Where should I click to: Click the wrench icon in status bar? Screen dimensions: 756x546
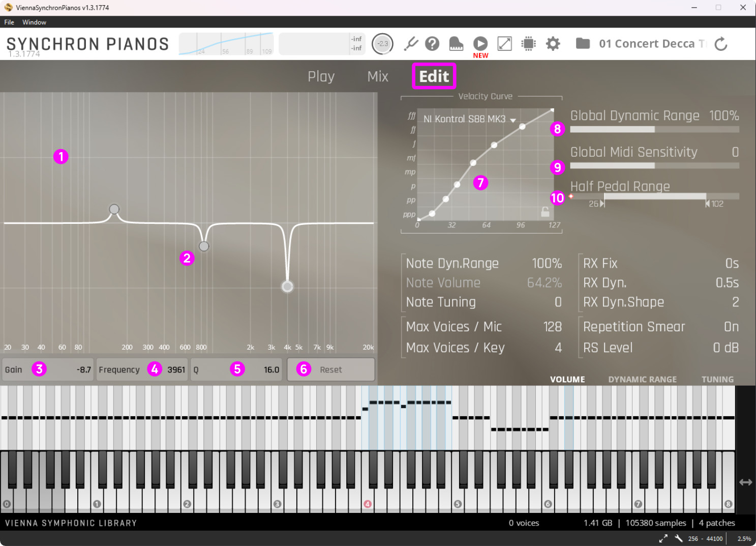678,538
